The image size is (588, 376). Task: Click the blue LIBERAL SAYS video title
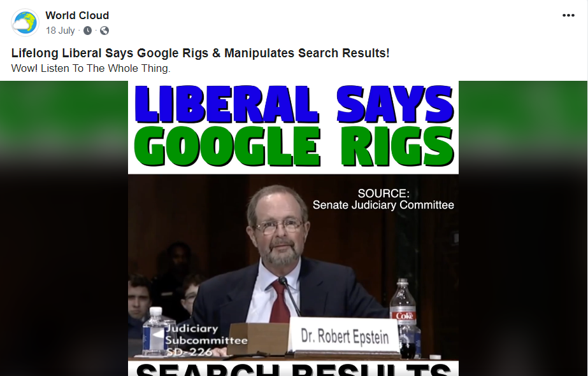coord(294,104)
